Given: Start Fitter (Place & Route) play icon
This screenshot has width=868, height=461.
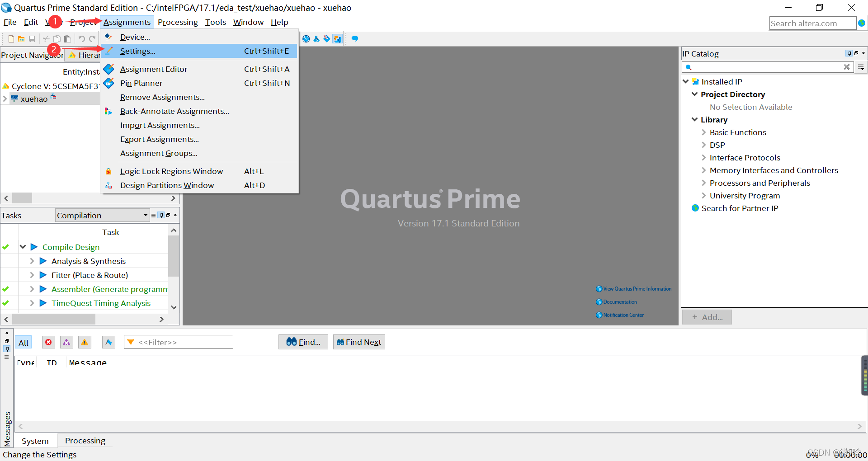Looking at the screenshot, I should point(43,275).
